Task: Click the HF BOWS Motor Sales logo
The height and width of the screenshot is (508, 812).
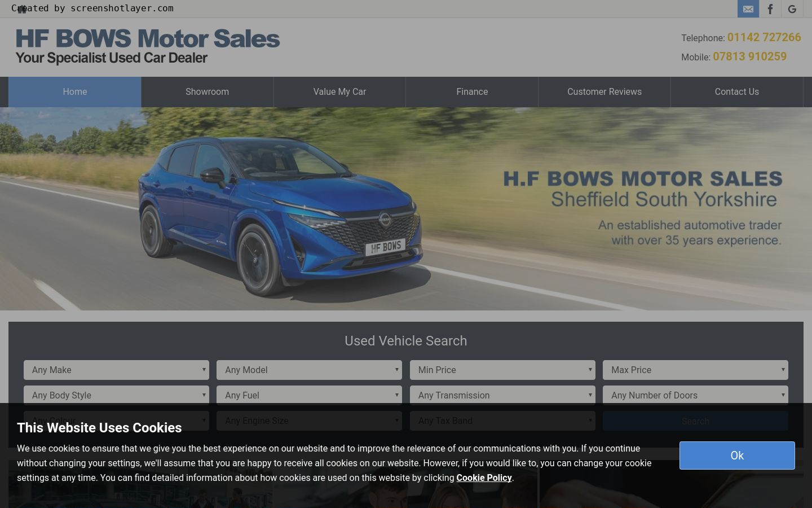Action: 148,47
